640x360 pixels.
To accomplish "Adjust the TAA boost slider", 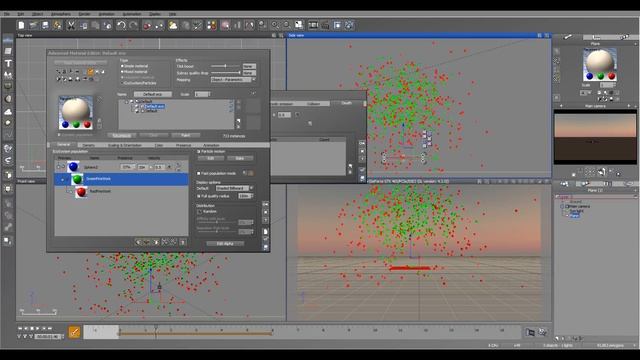I will [225, 66].
